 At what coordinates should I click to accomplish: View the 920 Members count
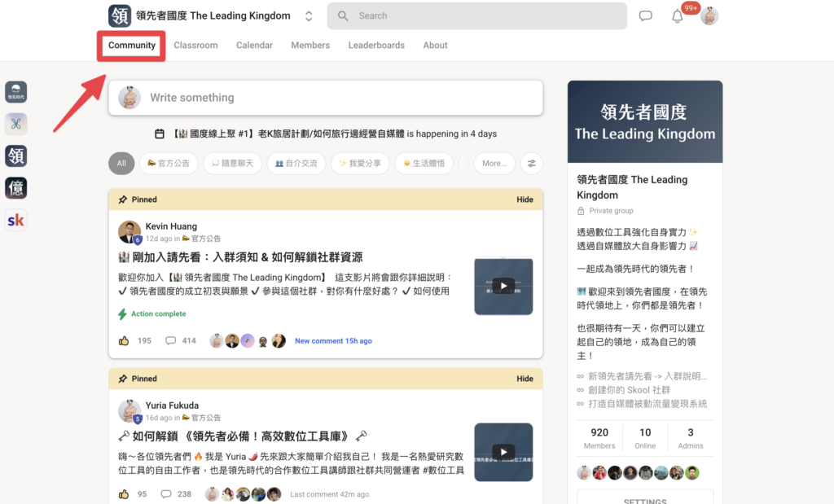[599, 438]
